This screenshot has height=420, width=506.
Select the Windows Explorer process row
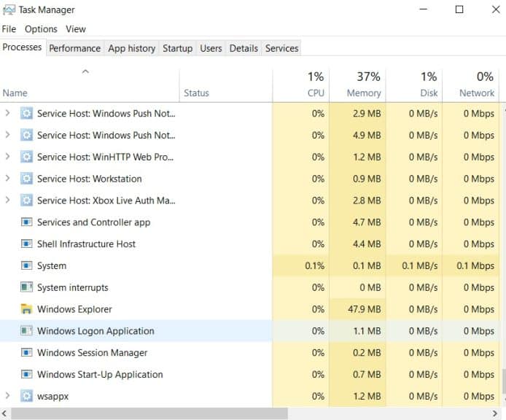(249, 309)
